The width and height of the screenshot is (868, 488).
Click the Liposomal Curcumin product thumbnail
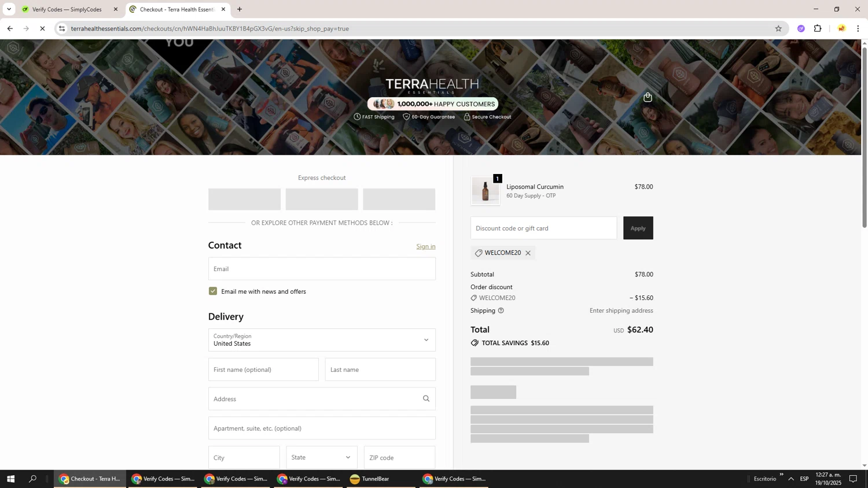coord(486,190)
